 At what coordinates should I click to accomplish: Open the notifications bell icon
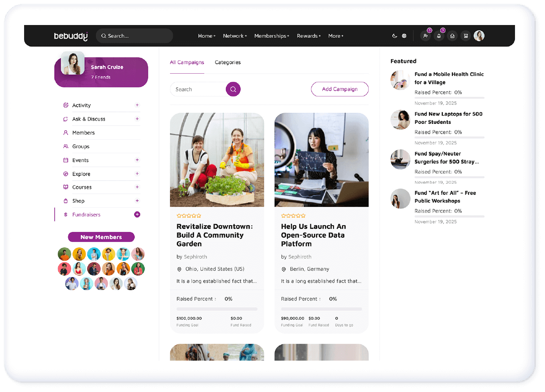click(439, 36)
